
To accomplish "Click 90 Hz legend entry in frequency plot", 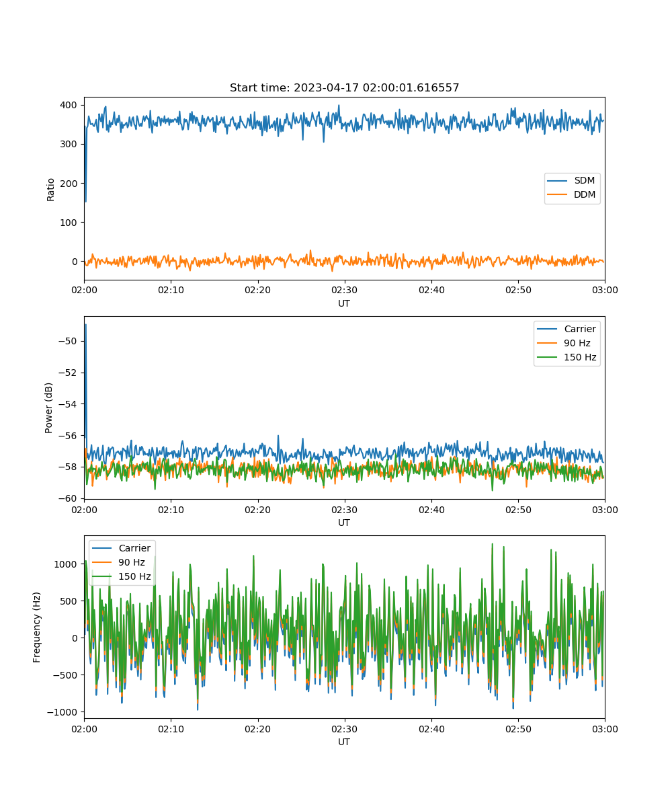I will pos(131,562).
